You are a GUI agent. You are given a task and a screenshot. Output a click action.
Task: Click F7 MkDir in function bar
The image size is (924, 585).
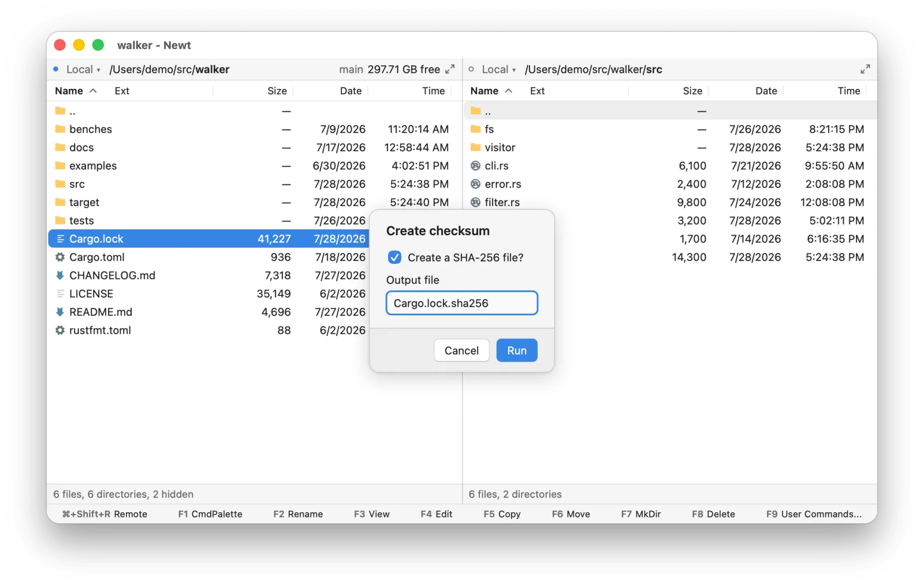click(x=641, y=514)
